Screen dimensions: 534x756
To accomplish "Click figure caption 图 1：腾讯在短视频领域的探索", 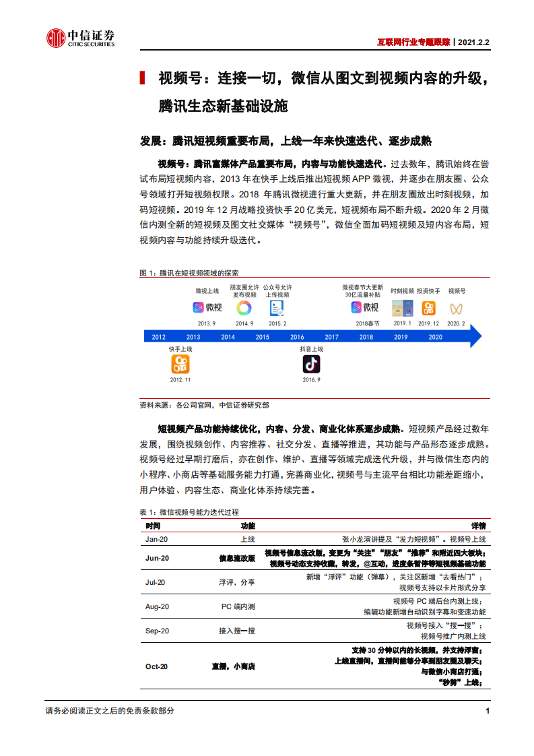I will (189, 273).
